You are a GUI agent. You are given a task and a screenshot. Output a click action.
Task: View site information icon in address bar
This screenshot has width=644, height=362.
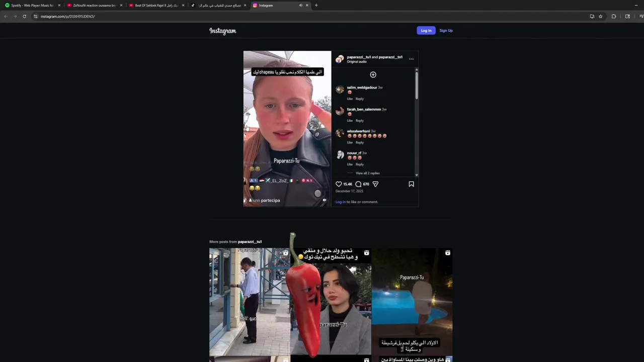[35, 16]
